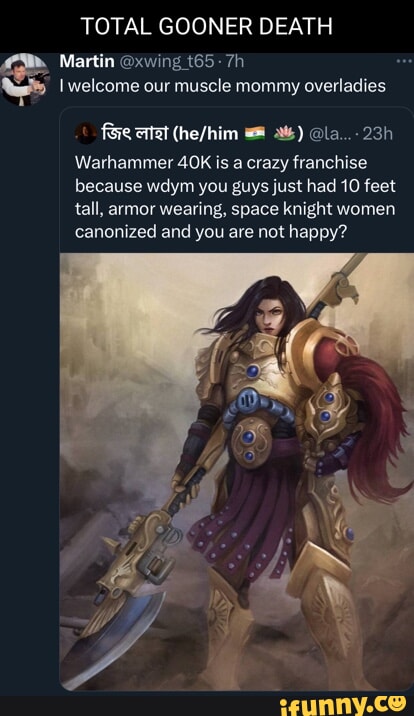
Task: Click the smiley face in ifunny logo
Action: tap(398, 702)
